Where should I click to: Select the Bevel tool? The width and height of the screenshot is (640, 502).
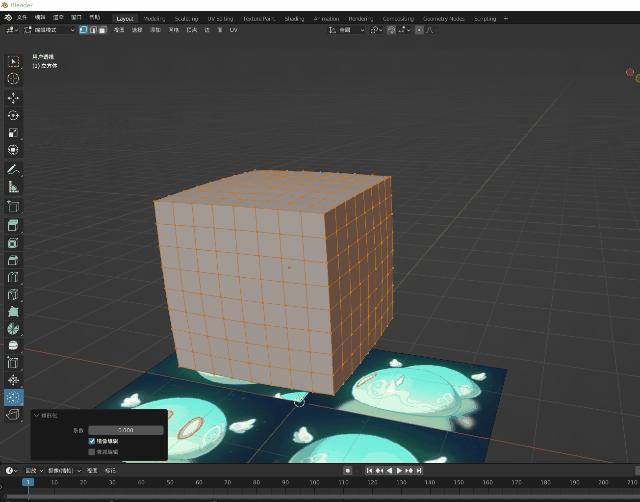(x=13, y=260)
